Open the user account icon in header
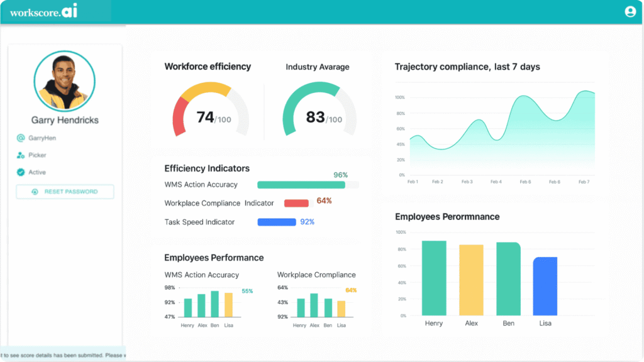Image resolution: width=644 pixels, height=362 pixels. point(630,11)
